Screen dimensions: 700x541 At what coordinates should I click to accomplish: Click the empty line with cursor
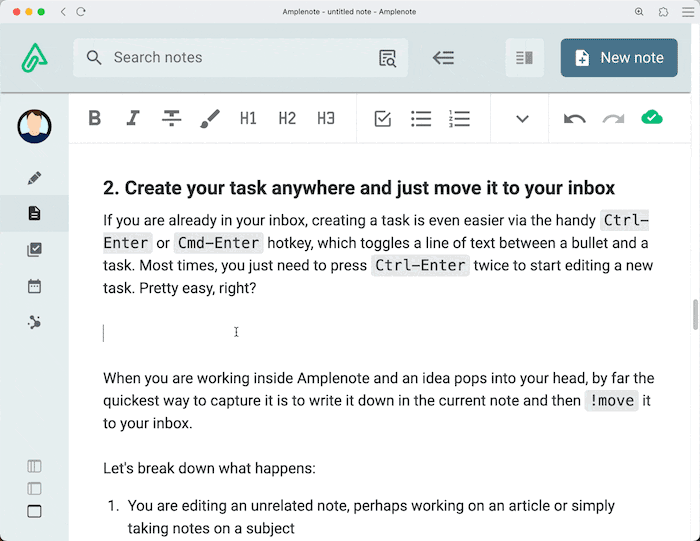[379, 333]
